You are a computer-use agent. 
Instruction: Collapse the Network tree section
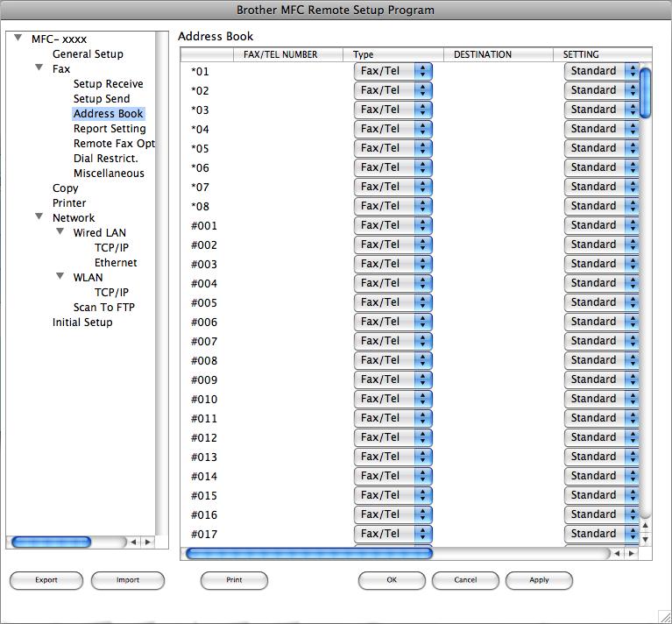[39, 216]
